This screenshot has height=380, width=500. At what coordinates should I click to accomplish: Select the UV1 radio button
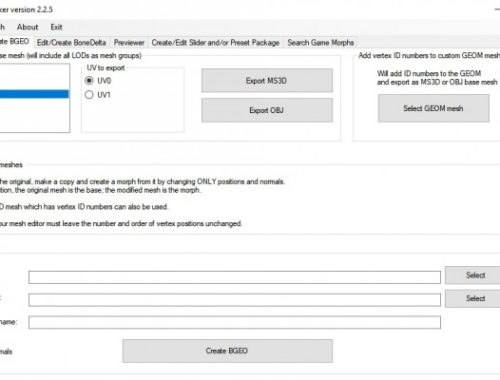tap(89, 95)
